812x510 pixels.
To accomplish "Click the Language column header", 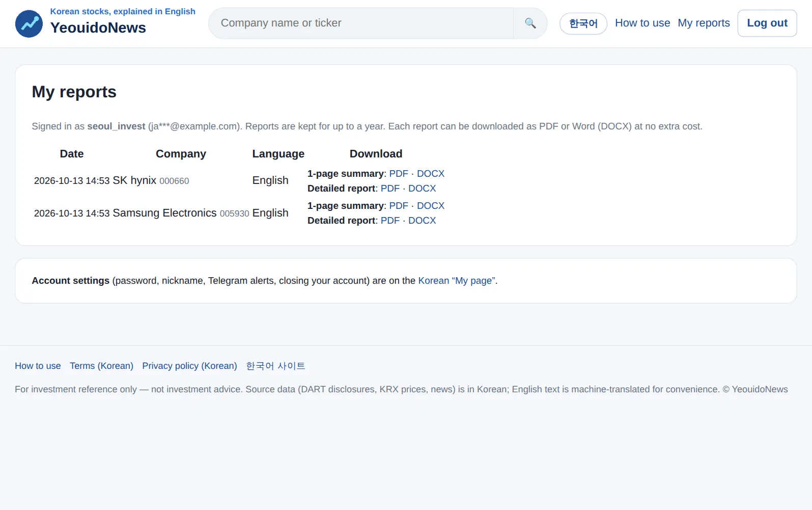I will coord(278,154).
